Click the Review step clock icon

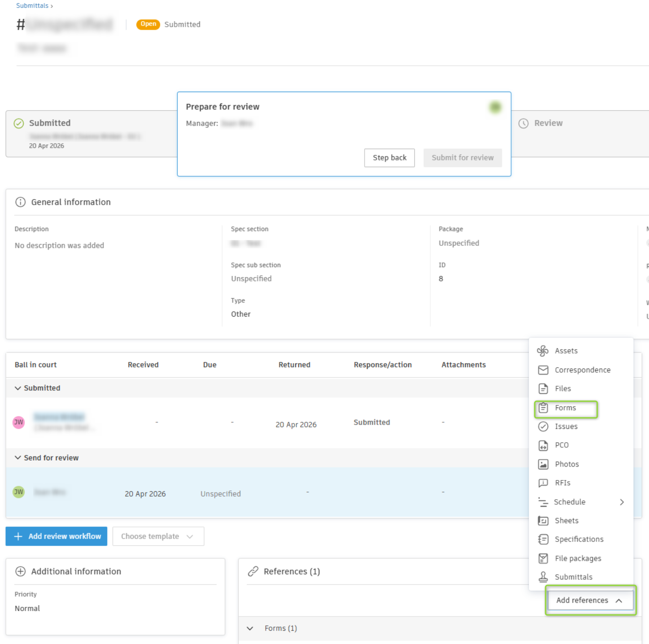coord(523,123)
